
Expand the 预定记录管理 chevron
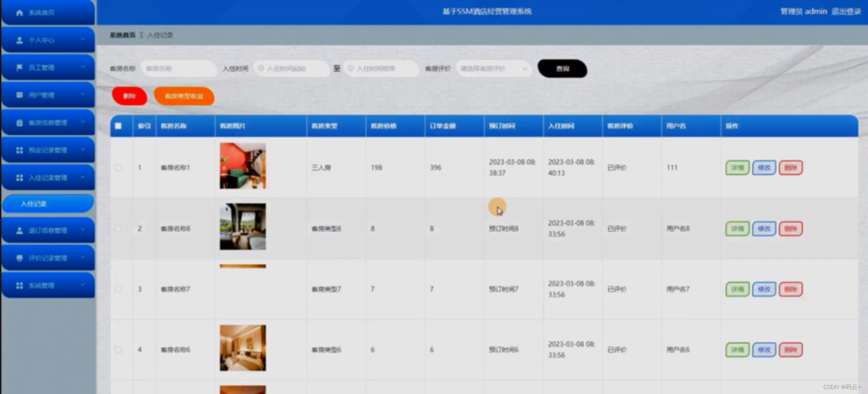coord(83,150)
